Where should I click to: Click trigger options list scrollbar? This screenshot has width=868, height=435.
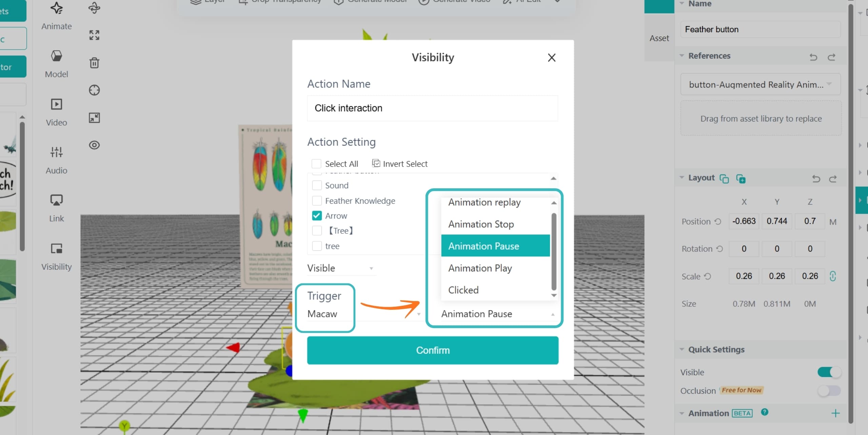click(x=554, y=251)
